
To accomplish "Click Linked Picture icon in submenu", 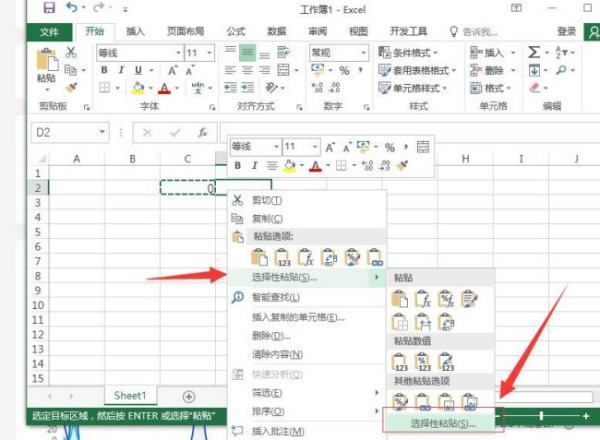I will coord(469,401).
